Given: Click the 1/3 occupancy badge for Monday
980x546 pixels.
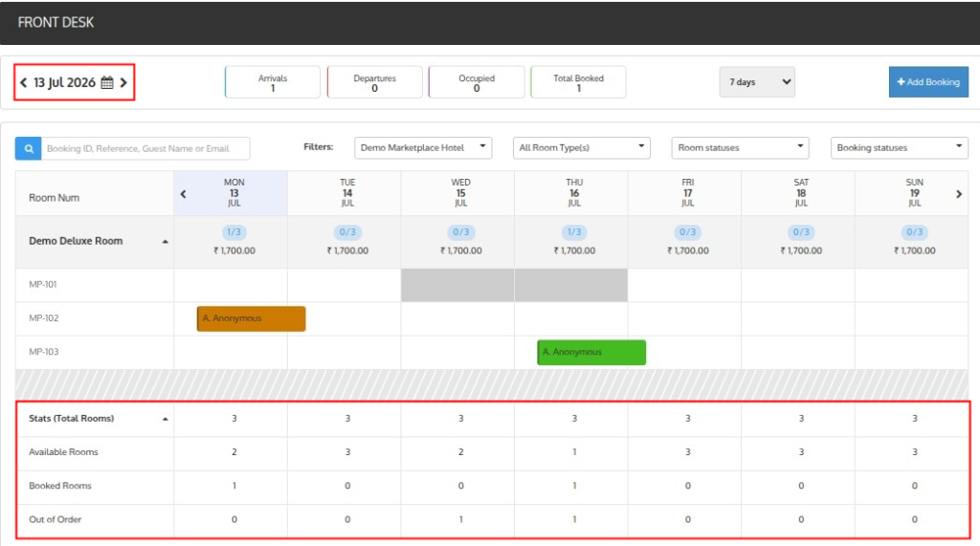Looking at the screenshot, I should click(234, 232).
